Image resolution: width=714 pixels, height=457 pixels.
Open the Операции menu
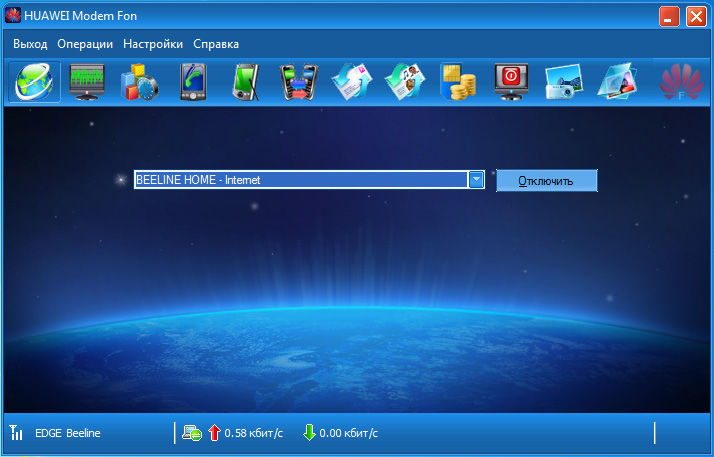[x=85, y=44]
